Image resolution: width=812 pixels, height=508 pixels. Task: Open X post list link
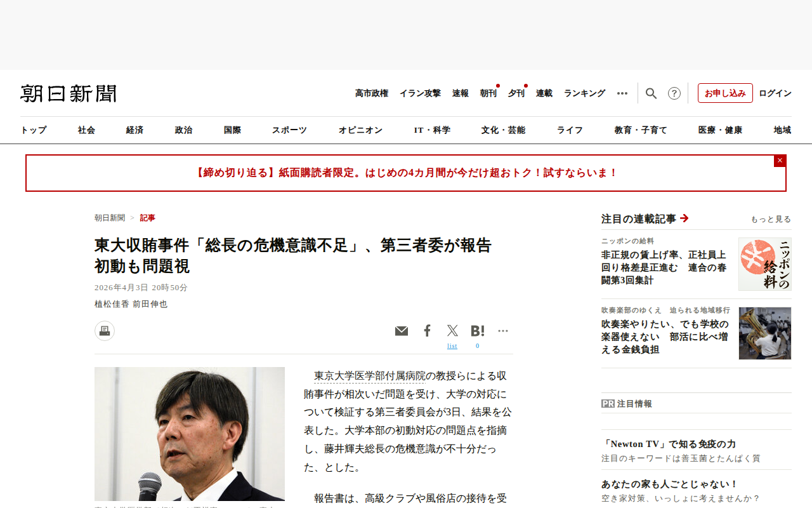click(452, 346)
